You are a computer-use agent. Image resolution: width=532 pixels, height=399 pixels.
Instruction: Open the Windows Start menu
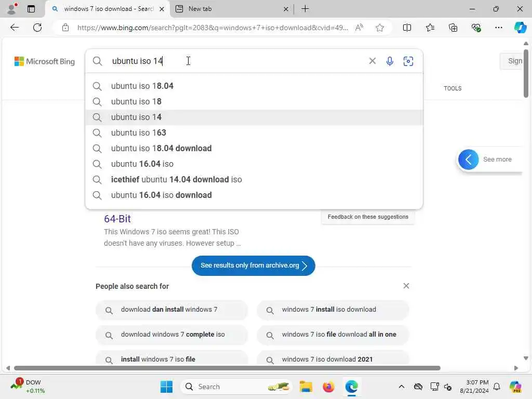pyautogui.click(x=166, y=387)
